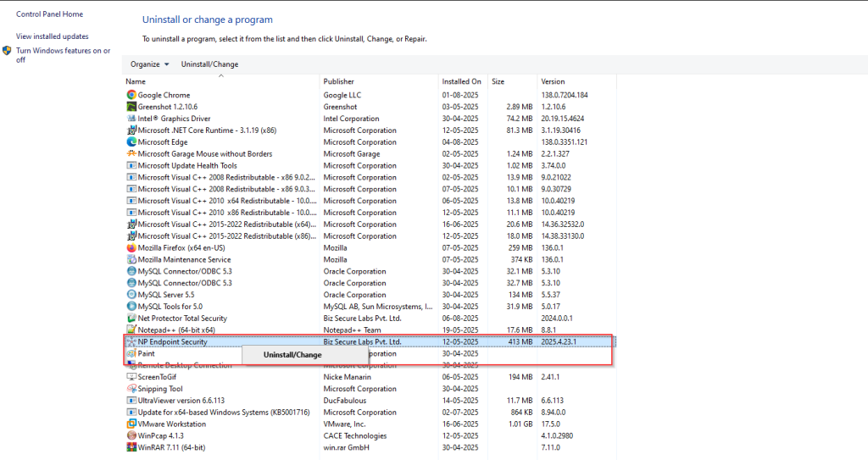Screen dimensions: 868x460
Task: Click the Greenshot 1.2.10.6 icon
Action: point(131,107)
